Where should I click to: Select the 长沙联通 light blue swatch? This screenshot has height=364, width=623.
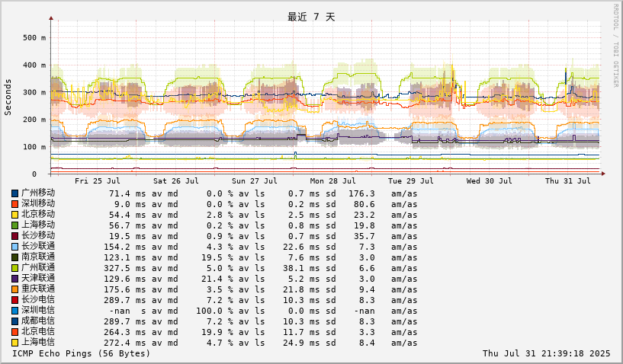14,247
